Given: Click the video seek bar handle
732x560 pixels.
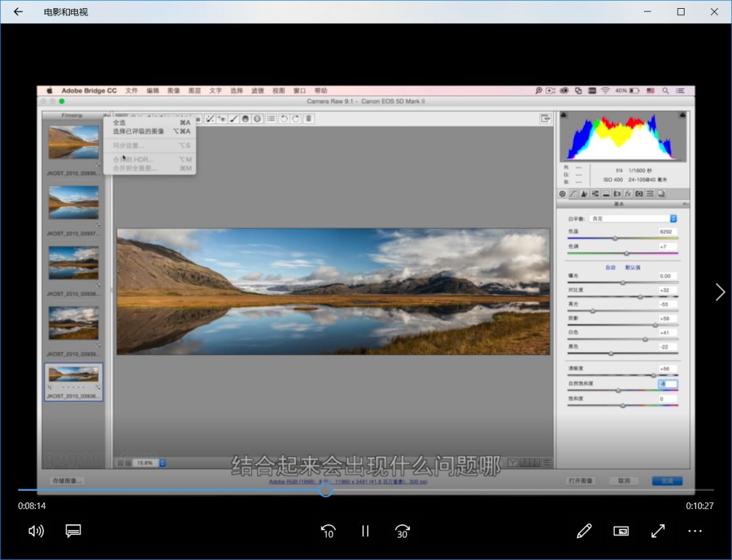Looking at the screenshot, I should coord(325,489).
